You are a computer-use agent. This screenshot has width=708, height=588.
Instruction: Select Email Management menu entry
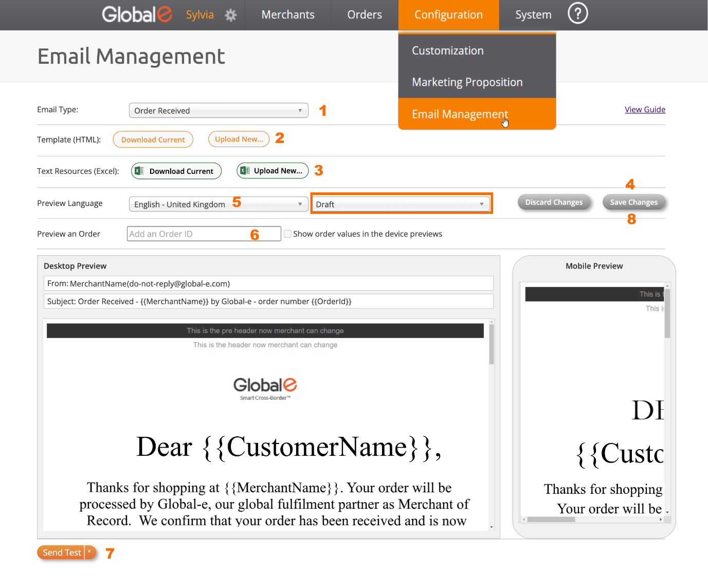[460, 114]
